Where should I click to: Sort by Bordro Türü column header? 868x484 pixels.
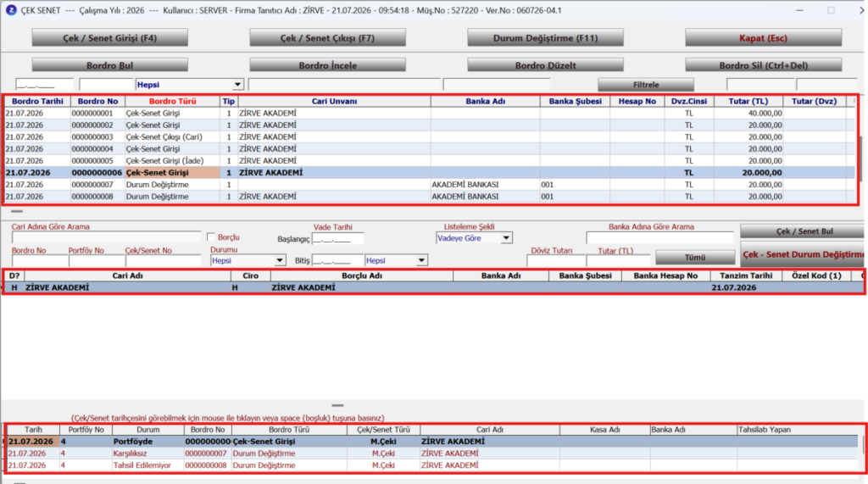173,102
